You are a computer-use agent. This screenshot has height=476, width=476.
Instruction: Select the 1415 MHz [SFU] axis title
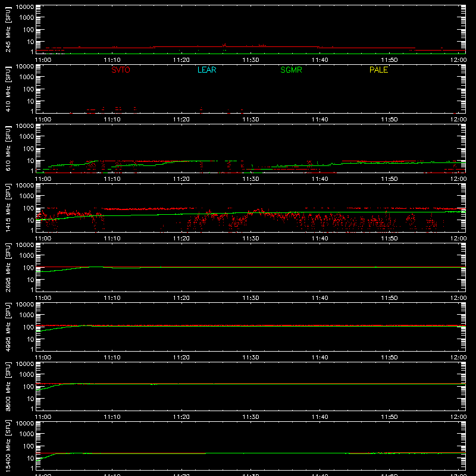8,208
